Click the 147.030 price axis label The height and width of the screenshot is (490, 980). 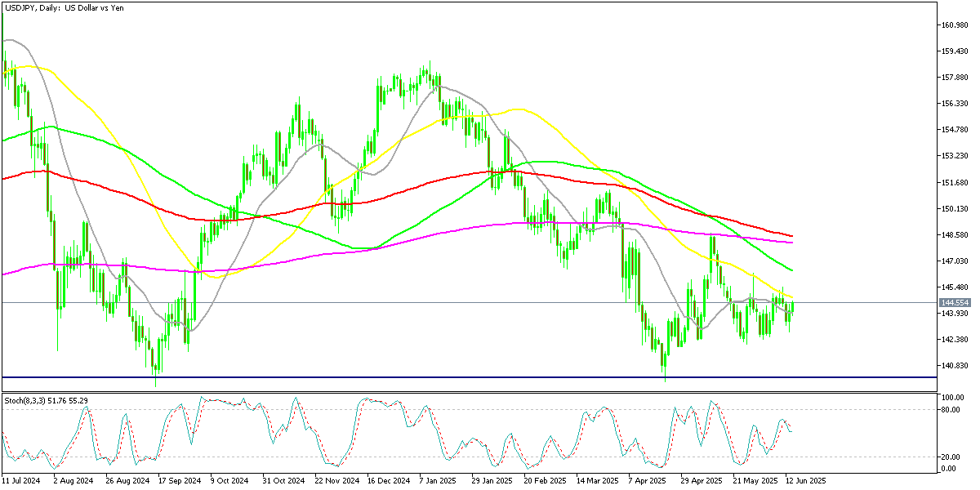[954, 261]
